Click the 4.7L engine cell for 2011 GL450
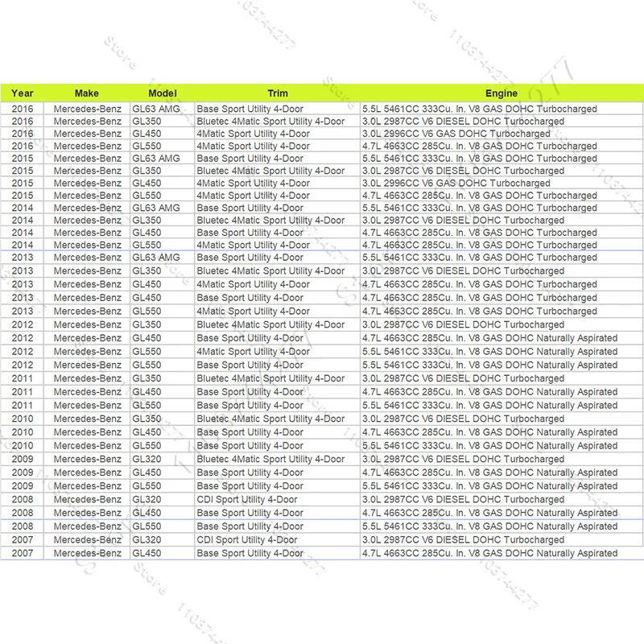Image resolution: width=644 pixels, height=644 pixels. click(502, 392)
